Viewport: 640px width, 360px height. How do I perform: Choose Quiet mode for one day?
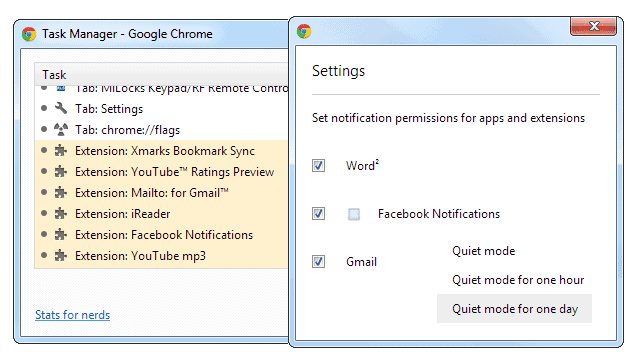coord(514,309)
